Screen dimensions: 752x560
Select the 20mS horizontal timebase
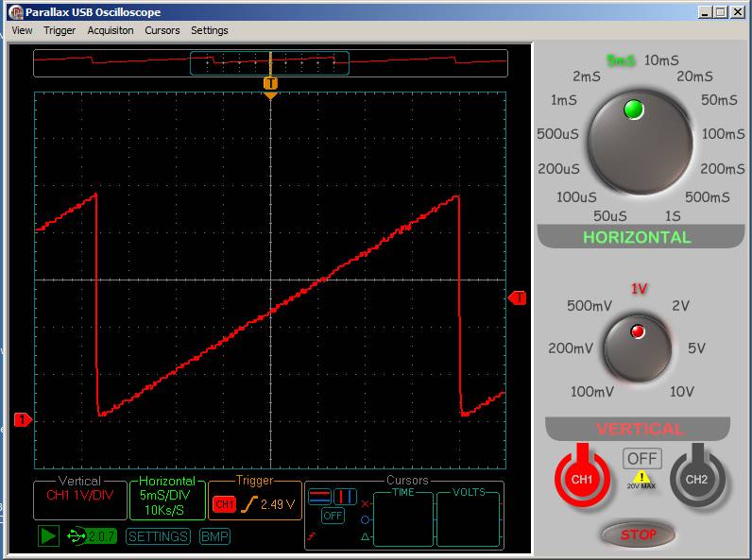694,76
